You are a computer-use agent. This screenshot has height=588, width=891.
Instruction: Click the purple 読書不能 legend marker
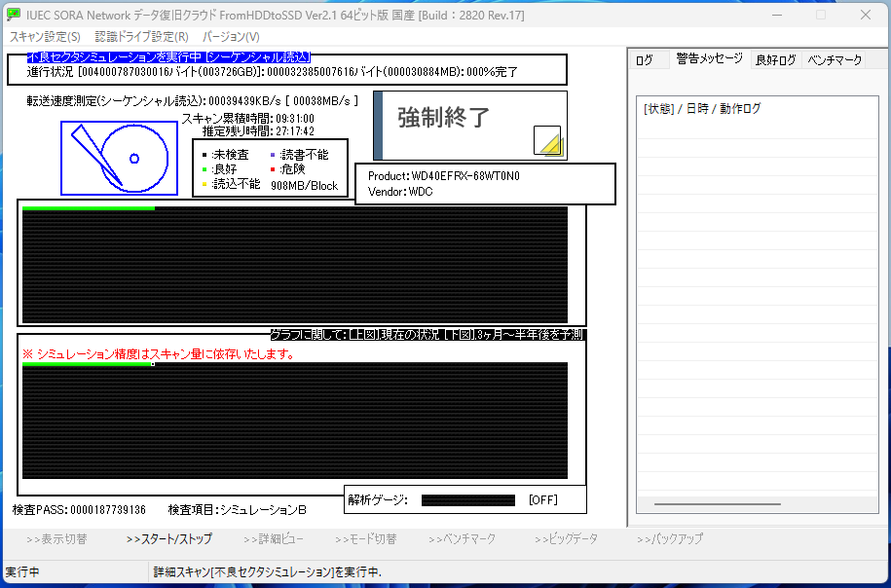[274, 155]
